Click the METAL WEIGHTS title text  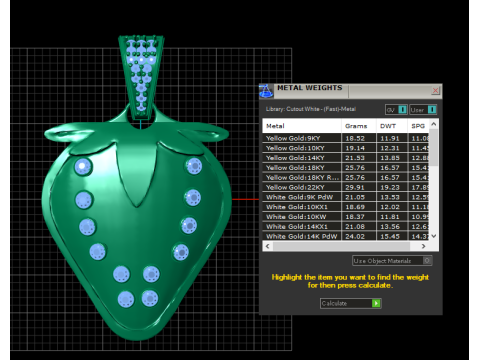click(310, 88)
